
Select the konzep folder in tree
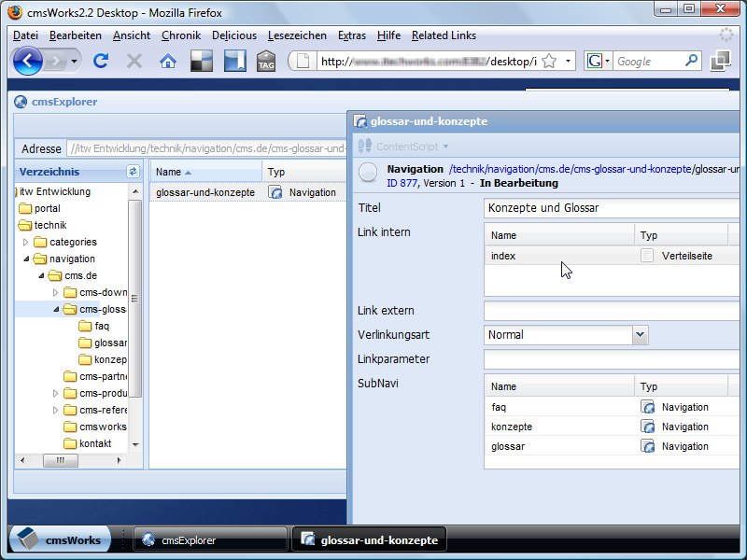coord(110,359)
